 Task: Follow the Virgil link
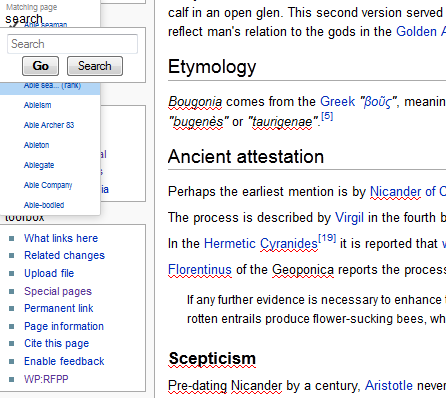point(349,218)
